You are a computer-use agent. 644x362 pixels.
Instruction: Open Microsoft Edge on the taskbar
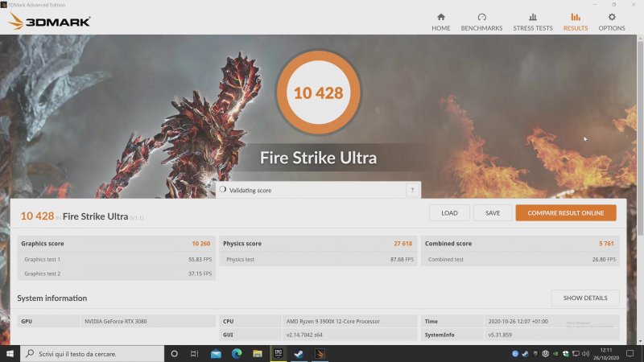tap(237, 353)
